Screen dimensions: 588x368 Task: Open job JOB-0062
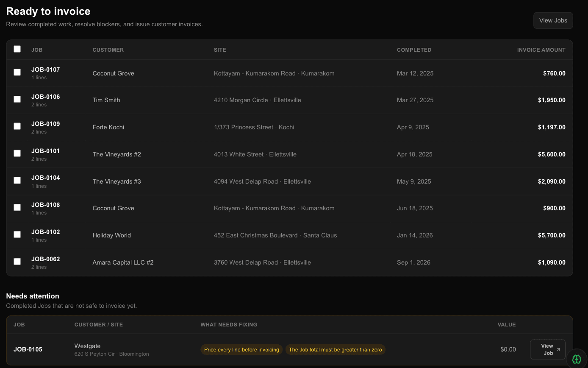pyautogui.click(x=45, y=259)
